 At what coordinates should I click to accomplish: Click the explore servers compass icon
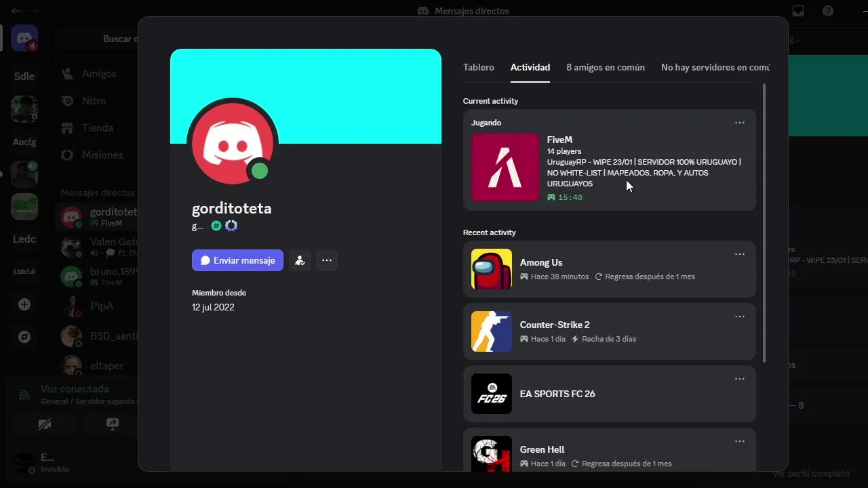[24, 337]
